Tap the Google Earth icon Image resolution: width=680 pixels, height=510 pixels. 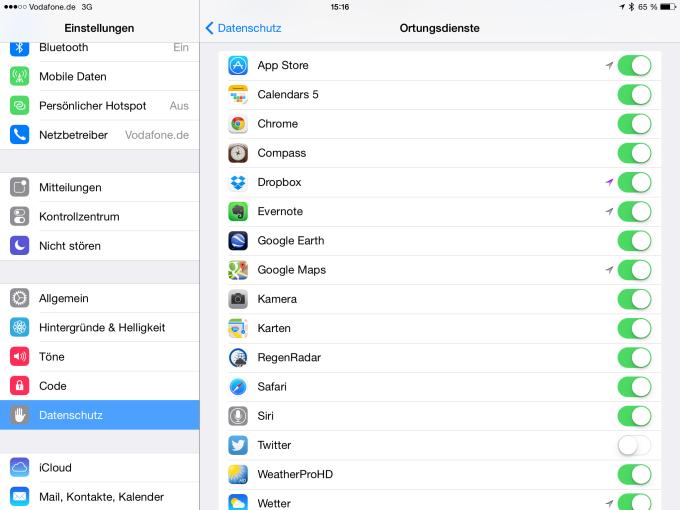pos(238,241)
